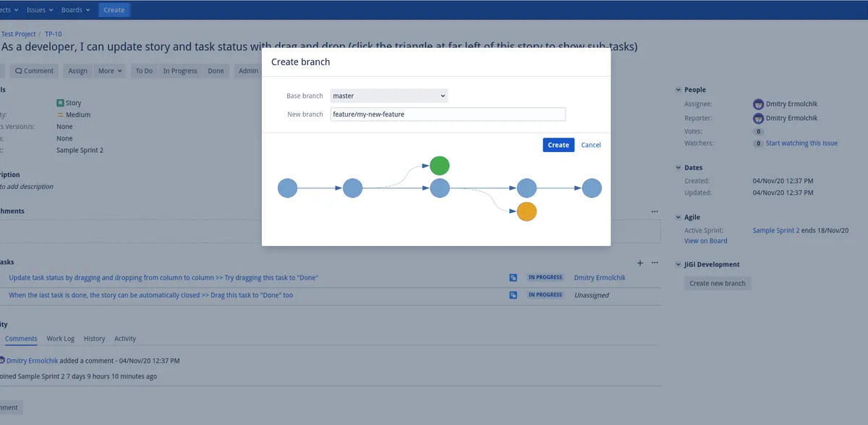
Task: Set the issue status to To Do
Action: 144,71
